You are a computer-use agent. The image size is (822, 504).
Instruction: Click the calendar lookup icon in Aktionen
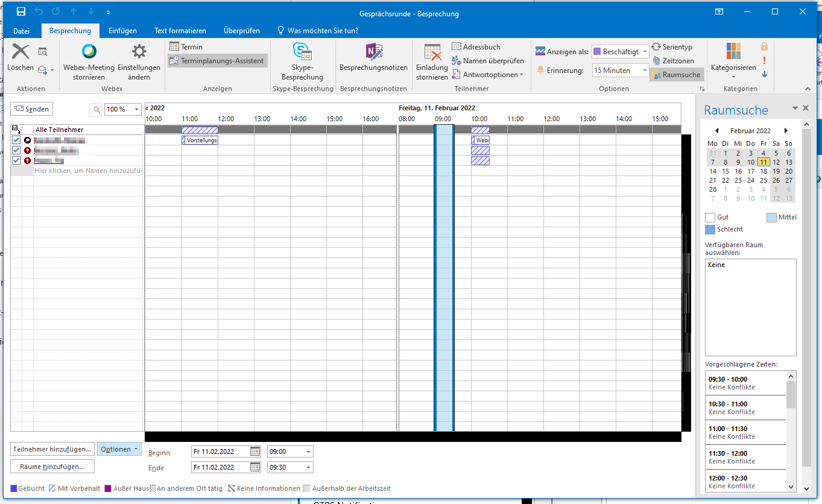click(x=43, y=52)
